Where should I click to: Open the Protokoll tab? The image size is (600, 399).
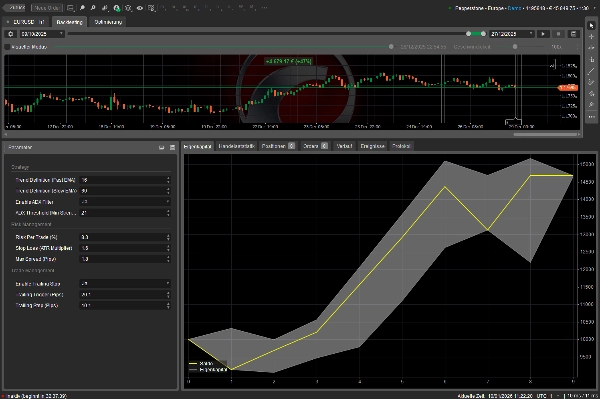(401, 146)
